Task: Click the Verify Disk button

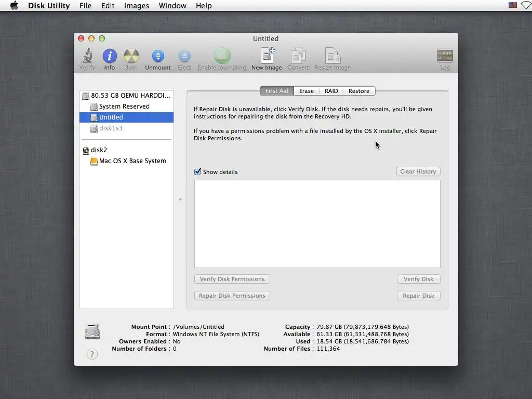Action: (419, 279)
